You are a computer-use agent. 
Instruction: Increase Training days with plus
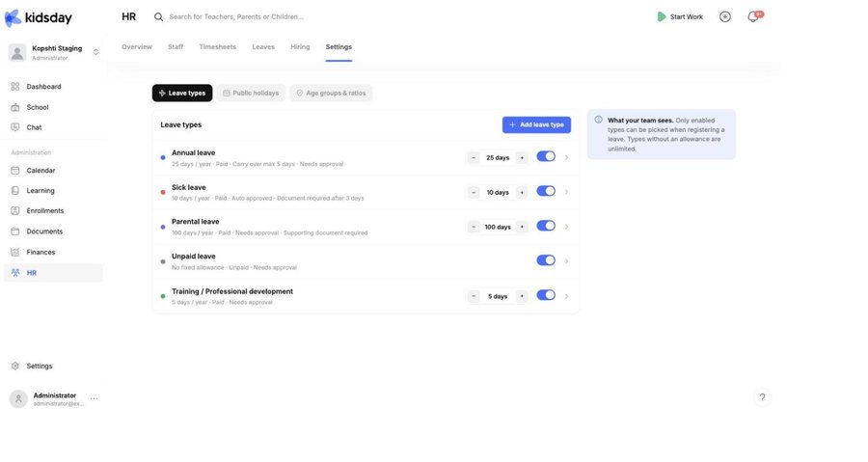pos(522,296)
